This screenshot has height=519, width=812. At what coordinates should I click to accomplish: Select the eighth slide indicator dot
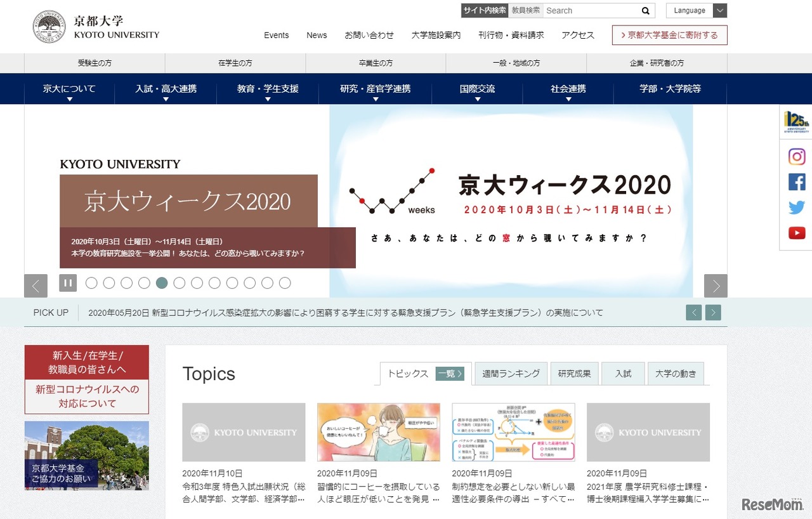[214, 283]
